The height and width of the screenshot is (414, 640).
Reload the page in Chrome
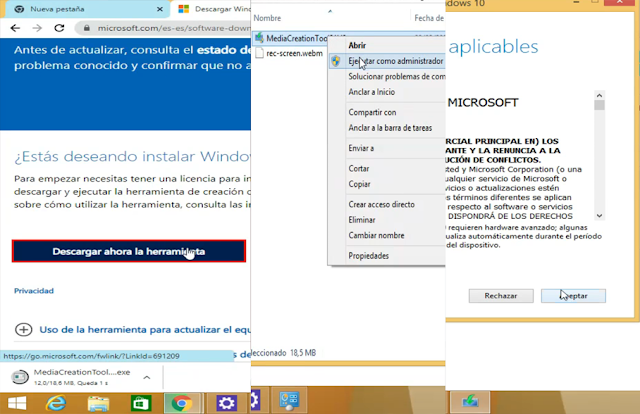(59, 28)
